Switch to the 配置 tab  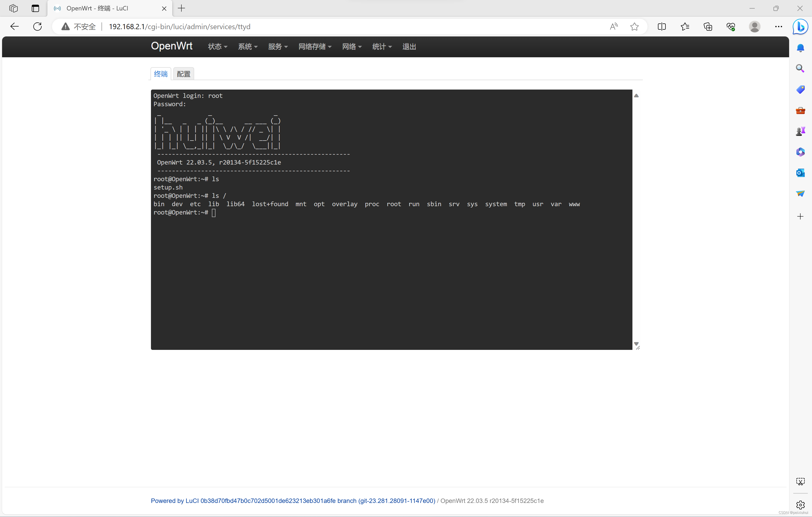click(183, 73)
